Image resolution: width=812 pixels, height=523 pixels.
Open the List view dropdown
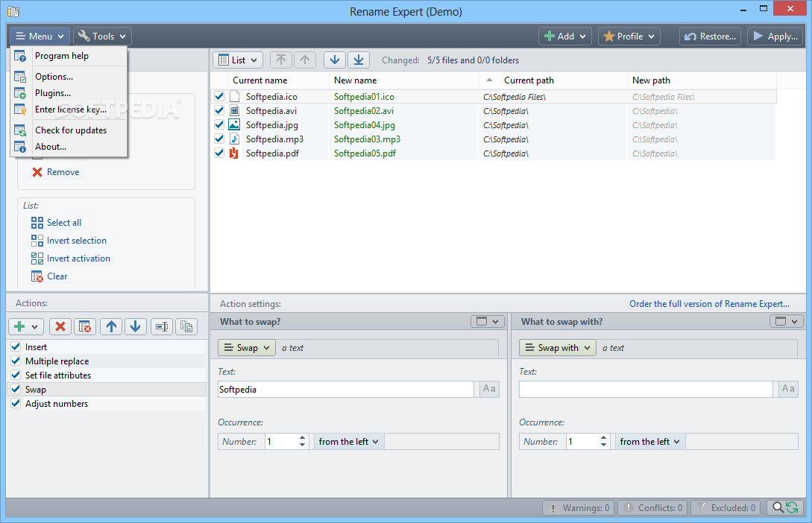(x=238, y=60)
